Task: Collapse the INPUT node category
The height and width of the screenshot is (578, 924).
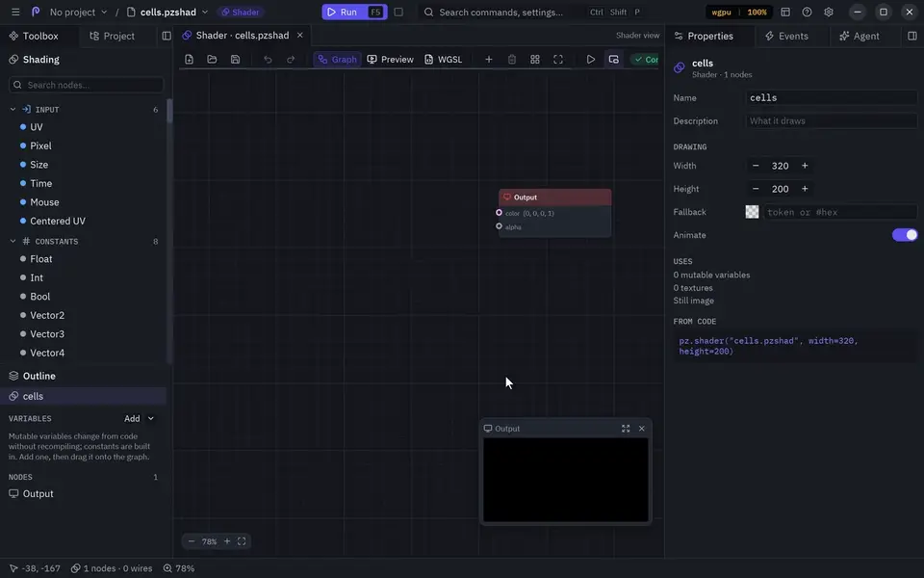Action: 13,110
